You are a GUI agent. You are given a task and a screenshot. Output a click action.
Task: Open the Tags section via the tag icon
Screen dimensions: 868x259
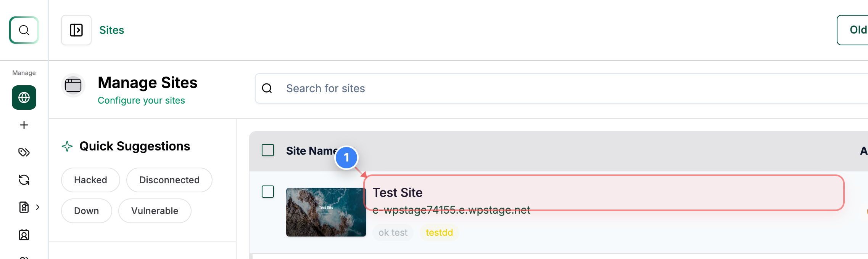[24, 152]
